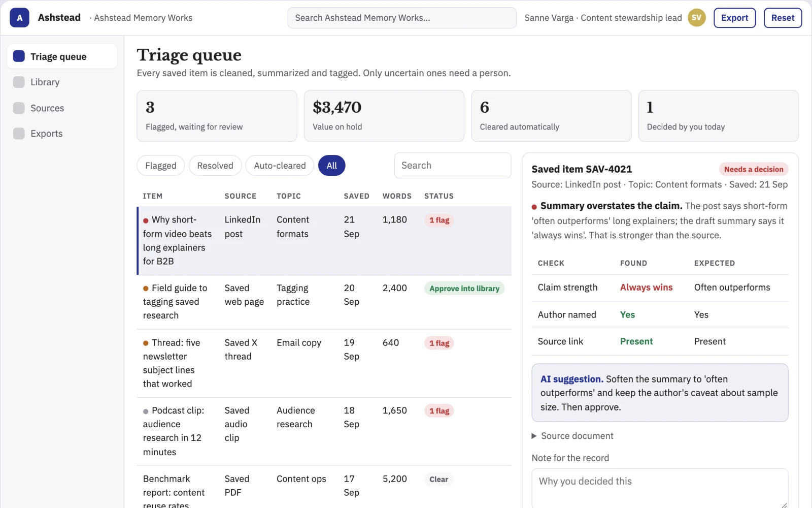Select row Podcast clip: audience research
Viewport: 812px width, 508px height.
[x=324, y=431]
